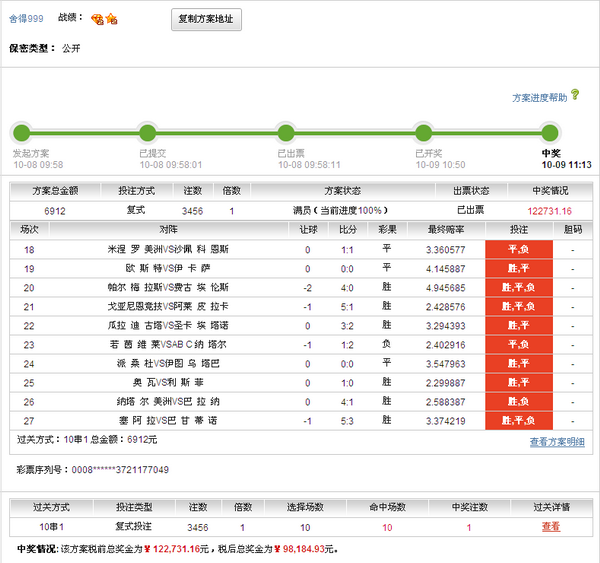Open the 舍得999 user profile link
Image resolution: width=600 pixels, height=563 pixels.
pyautogui.click(x=26, y=19)
